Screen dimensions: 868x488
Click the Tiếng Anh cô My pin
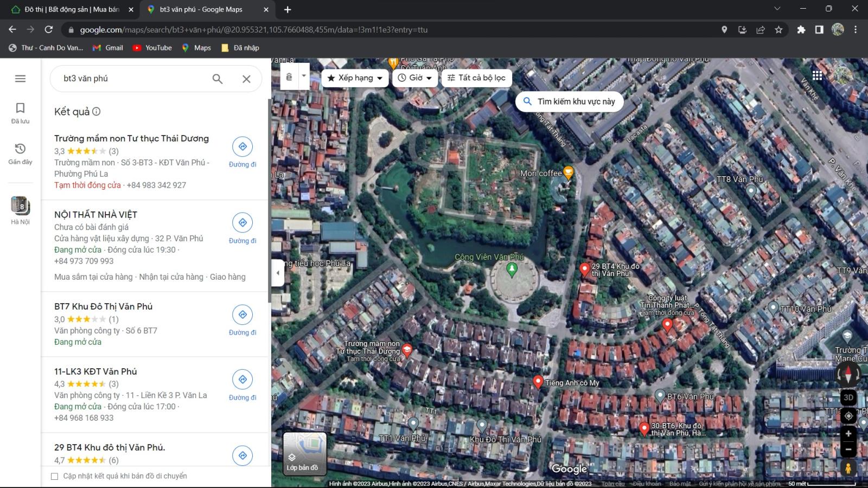(538, 382)
